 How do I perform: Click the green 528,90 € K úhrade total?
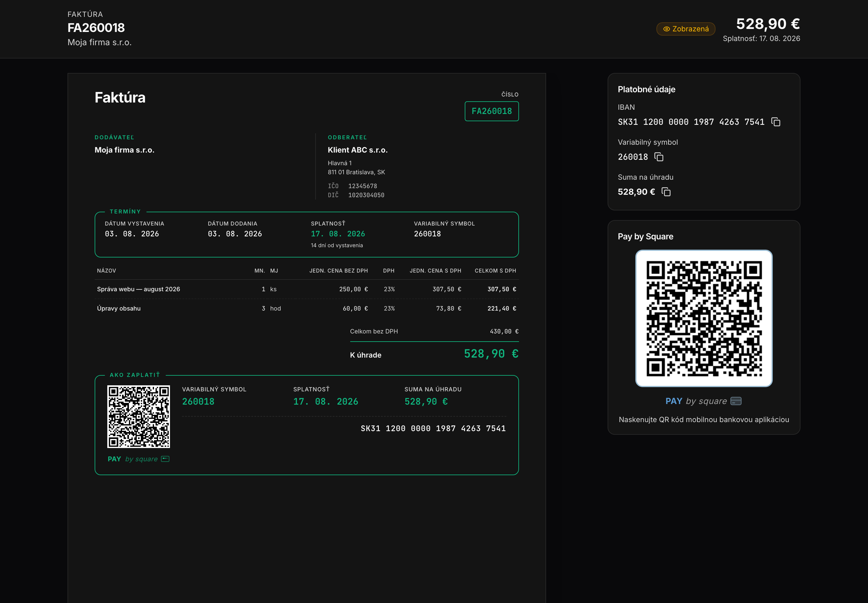click(491, 354)
